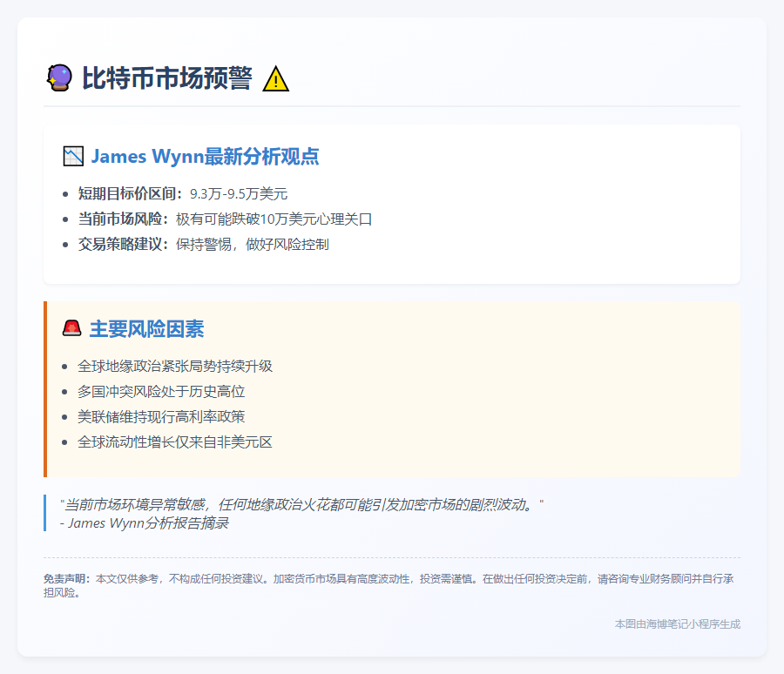This screenshot has width=784, height=674.
Task: Click text 保持警惕，做好风险控制
Action: pos(253,244)
